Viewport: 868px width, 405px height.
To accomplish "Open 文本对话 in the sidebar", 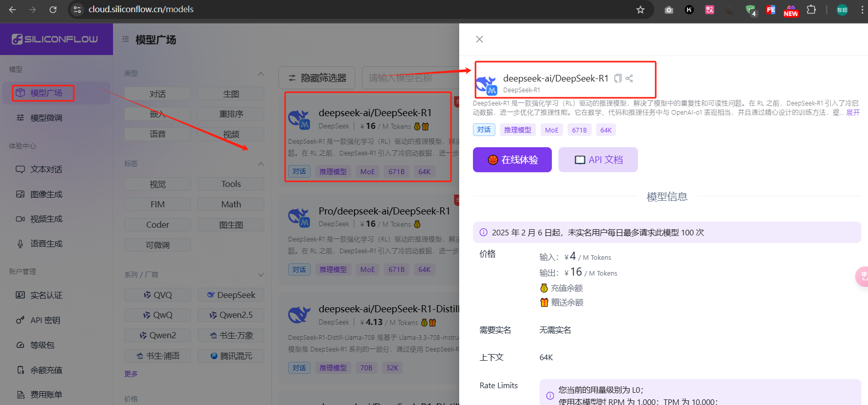I will 56,169.
